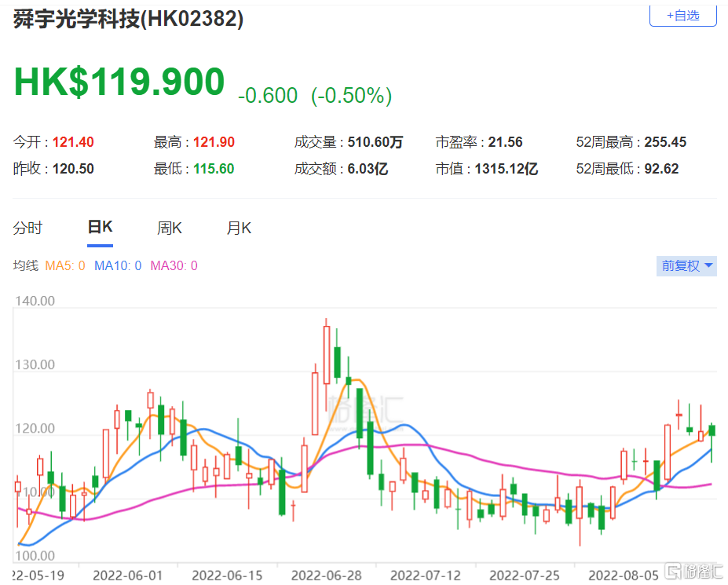Viewport: 728px width, 585px height.
Task: Click the MA30: 0 legend label
Action: pyautogui.click(x=174, y=266)
